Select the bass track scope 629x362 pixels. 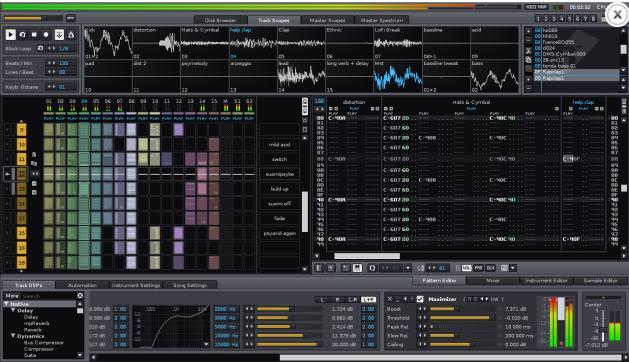point(494,76)
